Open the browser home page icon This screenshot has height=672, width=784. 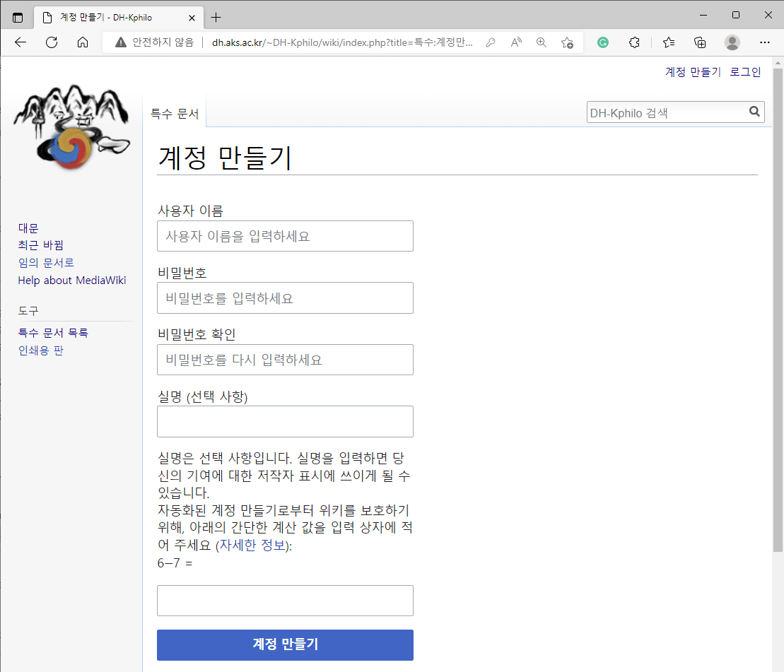pyautogui.click(x=83, y=42)
